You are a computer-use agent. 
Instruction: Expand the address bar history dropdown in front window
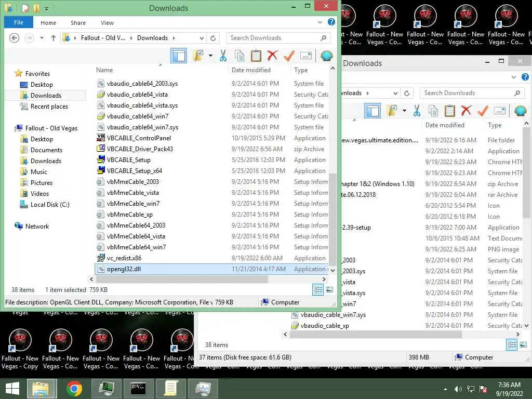(202, 38)
